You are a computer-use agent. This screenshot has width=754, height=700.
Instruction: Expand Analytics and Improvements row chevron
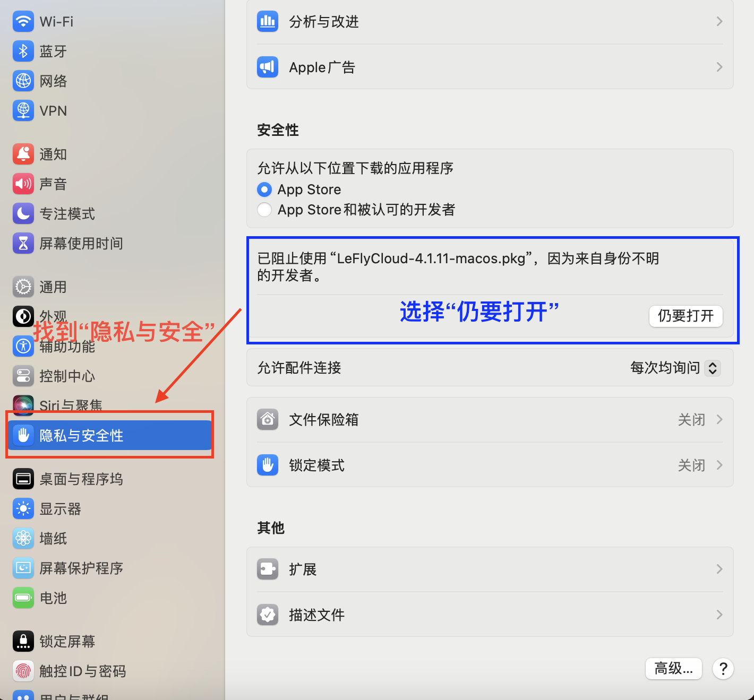pyautogui.click(x=719, y=22)
